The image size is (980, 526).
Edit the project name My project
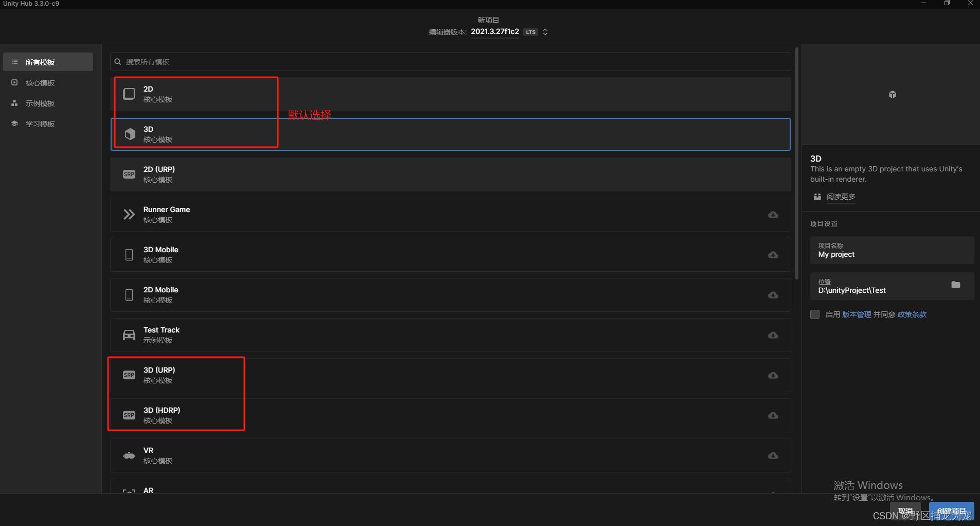(x=892, y=250)
